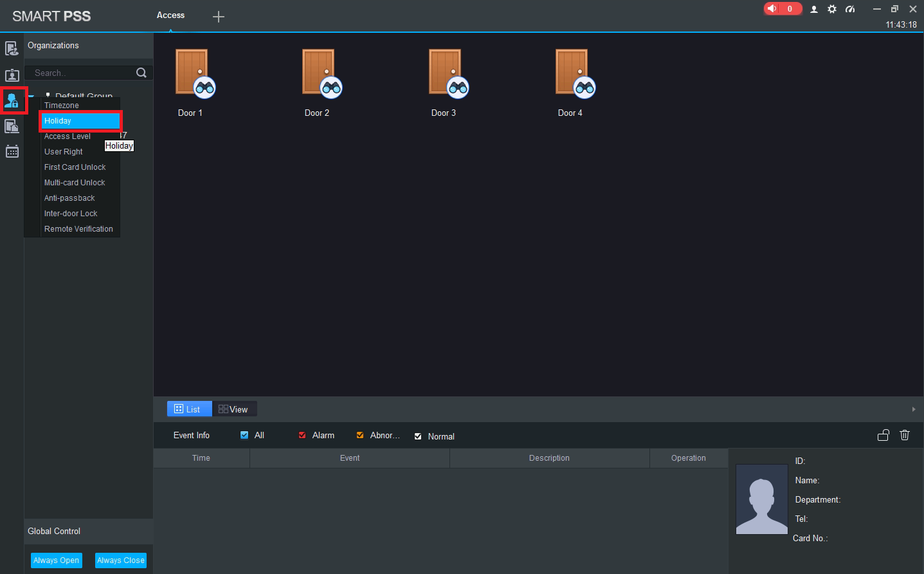Select Anti-passback menu entry

click(x=69, y=198)
